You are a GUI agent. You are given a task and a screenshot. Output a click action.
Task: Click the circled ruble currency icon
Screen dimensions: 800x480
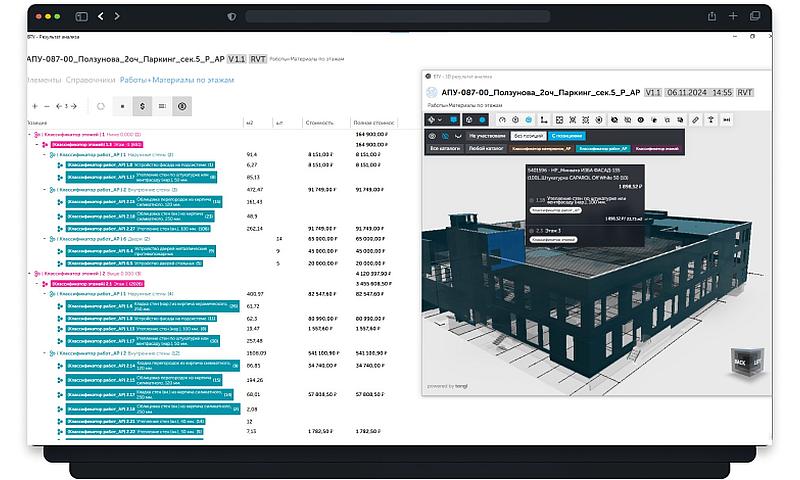tap(181, 105)
